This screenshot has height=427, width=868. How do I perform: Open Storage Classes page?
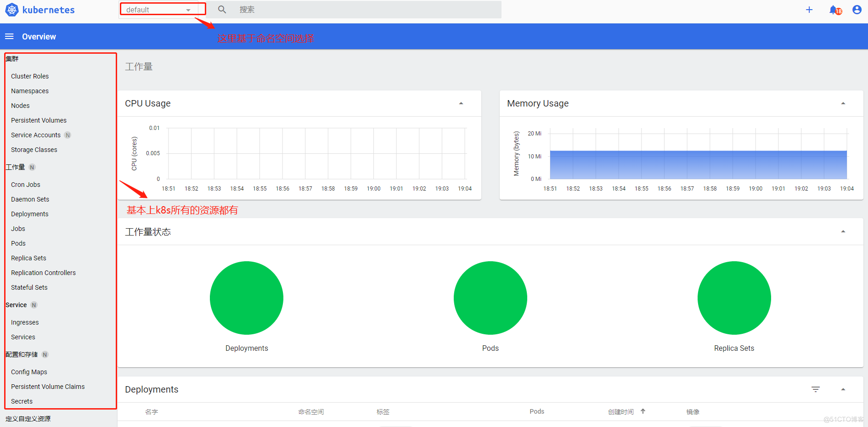coord(34,150)
